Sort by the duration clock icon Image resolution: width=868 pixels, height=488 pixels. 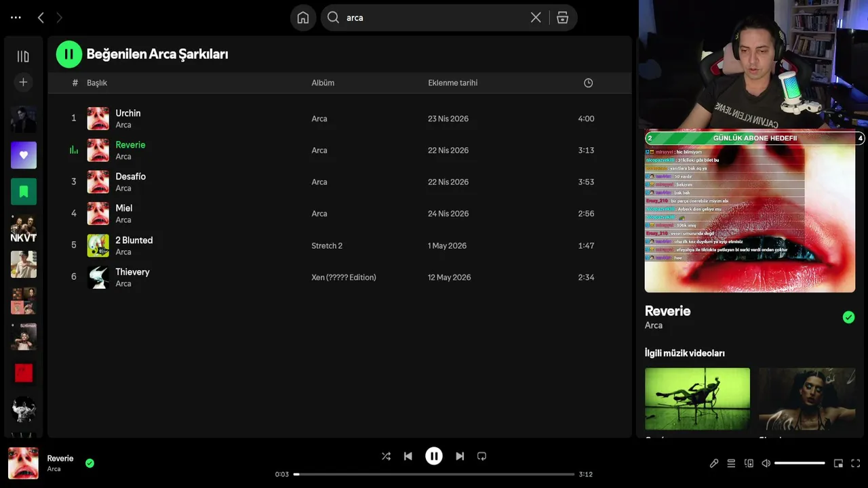click(x=588, y=83)
